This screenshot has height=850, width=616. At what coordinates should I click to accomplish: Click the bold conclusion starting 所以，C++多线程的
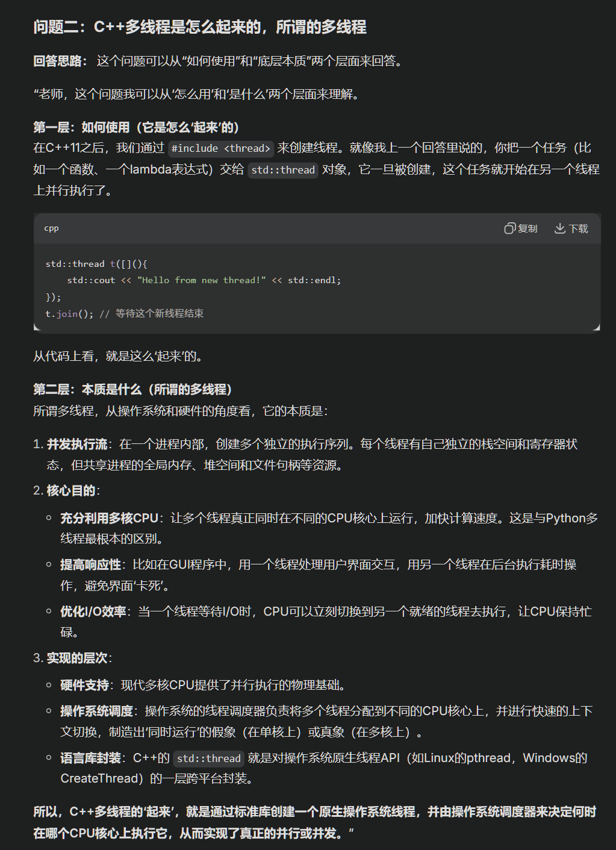click(x=314, y=822)
